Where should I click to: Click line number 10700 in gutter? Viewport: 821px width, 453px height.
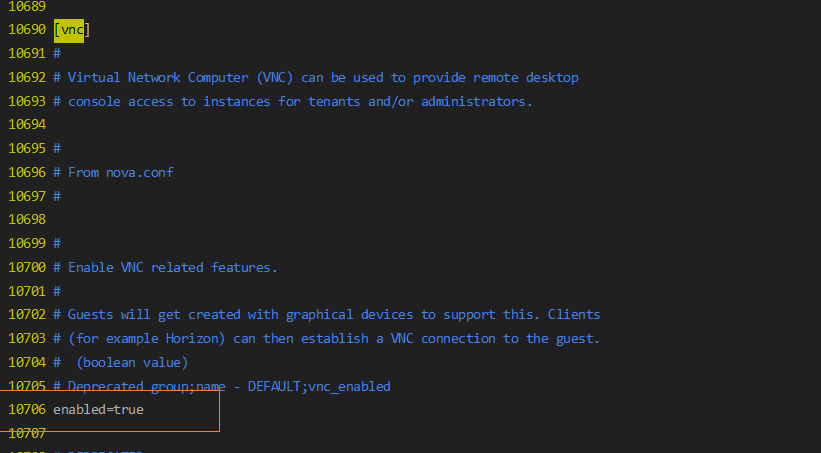26,267
